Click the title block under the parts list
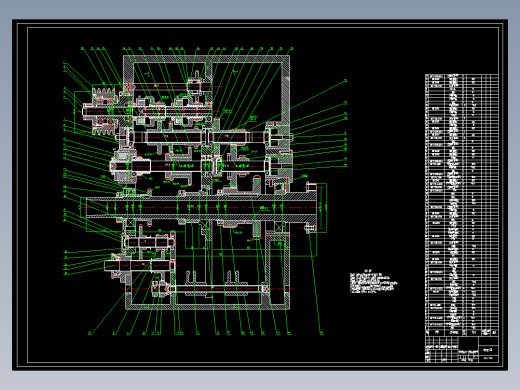520x390 pixels. tap(462, 349)
